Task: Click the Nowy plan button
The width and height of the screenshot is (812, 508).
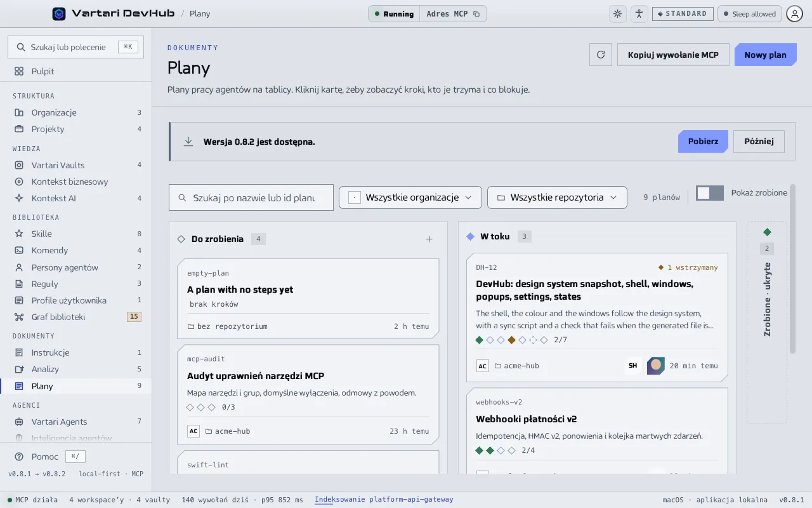Action: coord(765,55)
